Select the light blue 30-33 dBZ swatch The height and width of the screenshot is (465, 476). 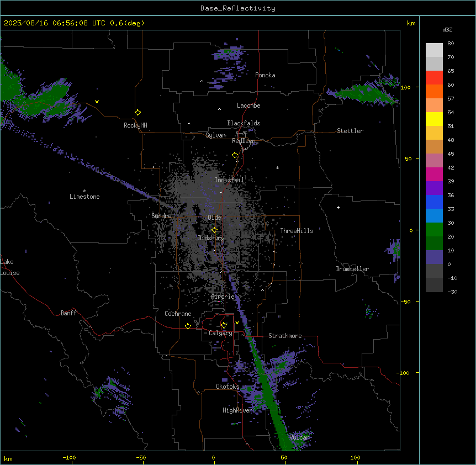pos(434,216)
